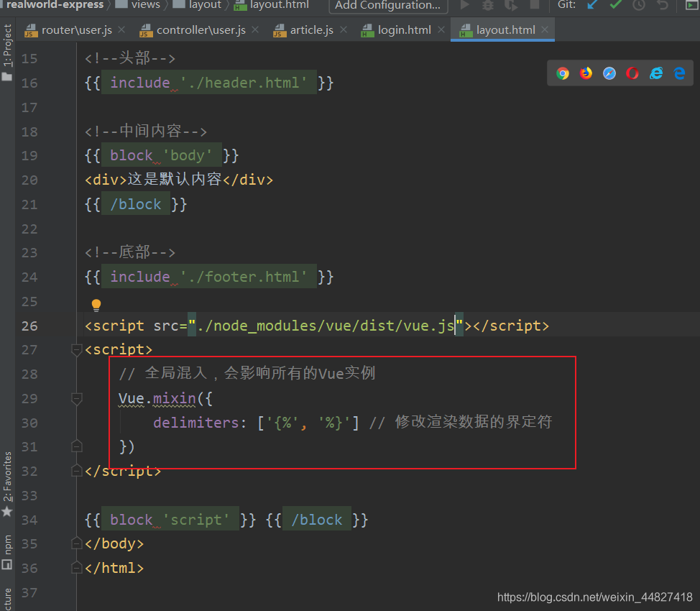Click realworld-express breadcrumb
The width and height of the screenshot is (700, 611).
(x=55, y=5)
